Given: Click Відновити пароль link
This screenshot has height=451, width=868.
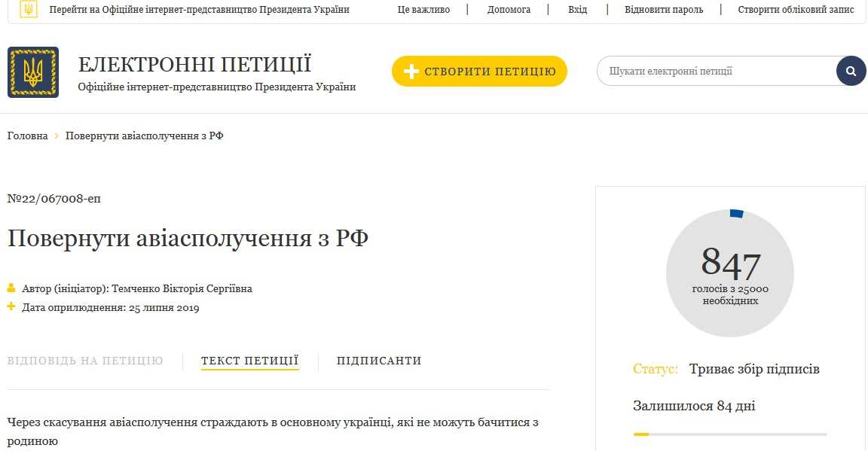Looking at the screenshot, I should coord(664,10).
